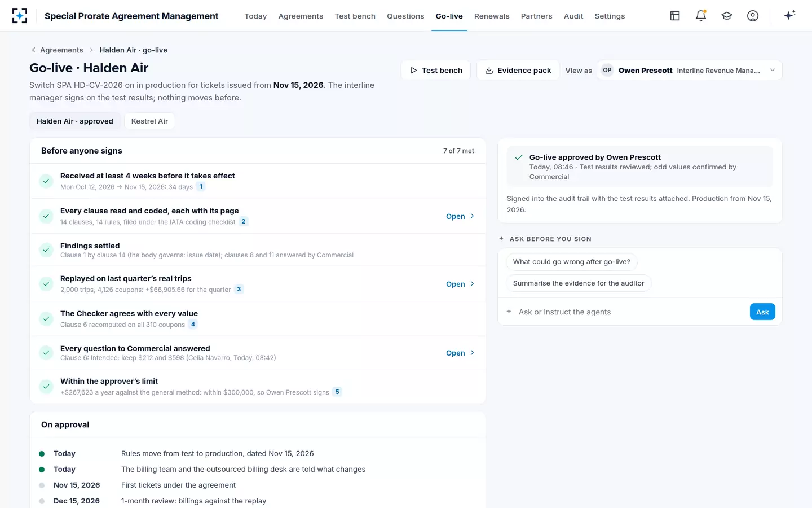Screen dimensions: 812x508
Task: Click the app logo icon
Action: pyautogui.click(x=20, y=16)
